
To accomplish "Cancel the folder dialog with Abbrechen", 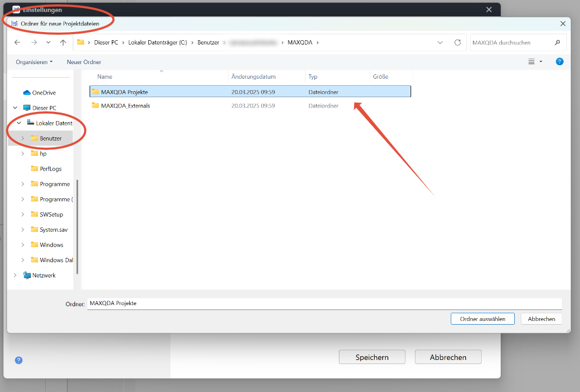I will tap(541, 319).
